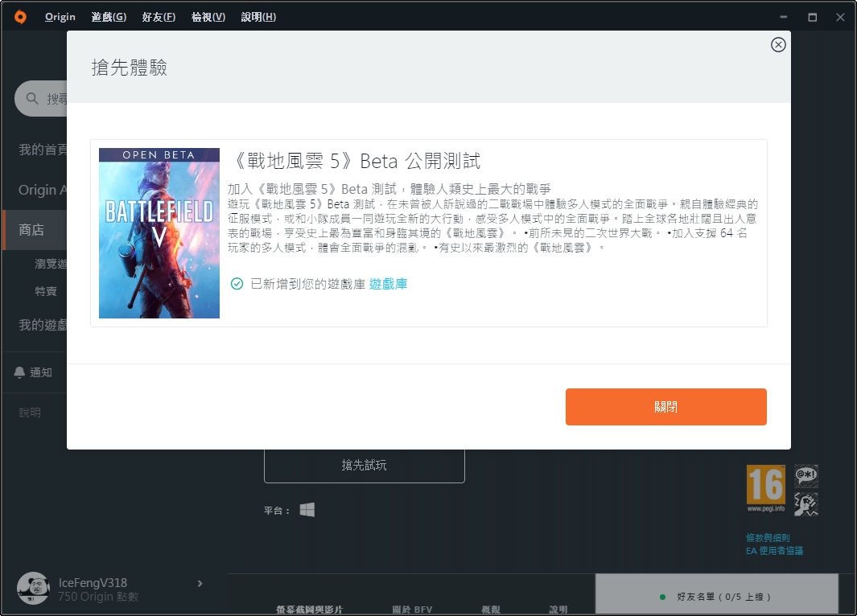Open the 好友(F) menu
857x616 pixels.
(x=158, y=16)
